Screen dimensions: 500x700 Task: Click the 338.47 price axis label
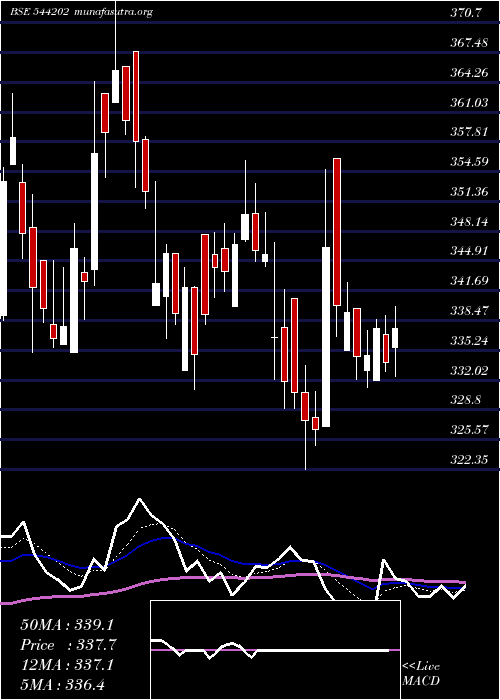469,310
